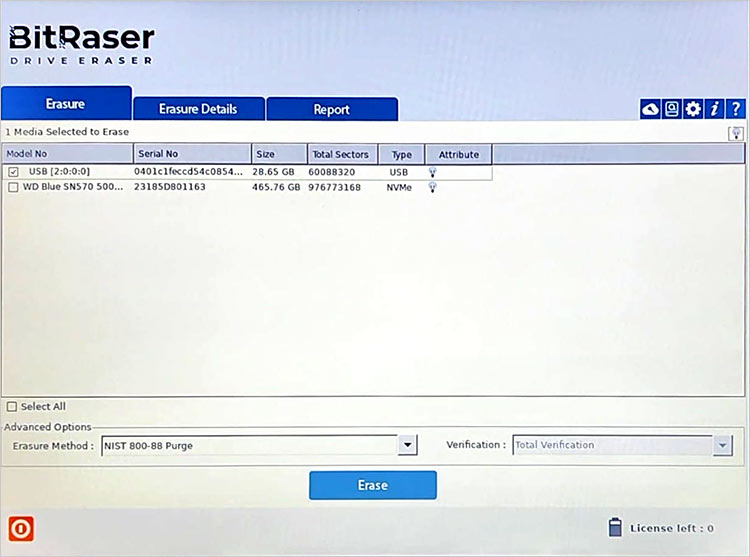This screenshot has height=557, width=750.
Task: Click the Erase button
Action: click(373, 485)
